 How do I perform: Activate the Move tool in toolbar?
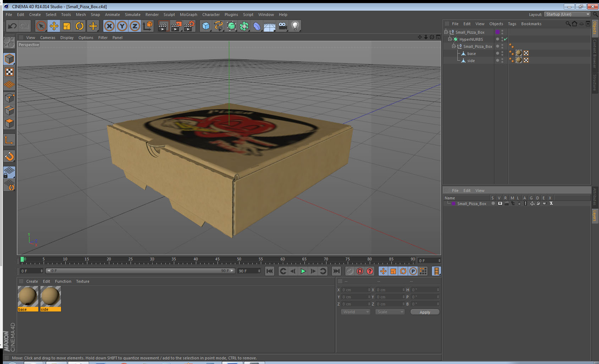54,26
